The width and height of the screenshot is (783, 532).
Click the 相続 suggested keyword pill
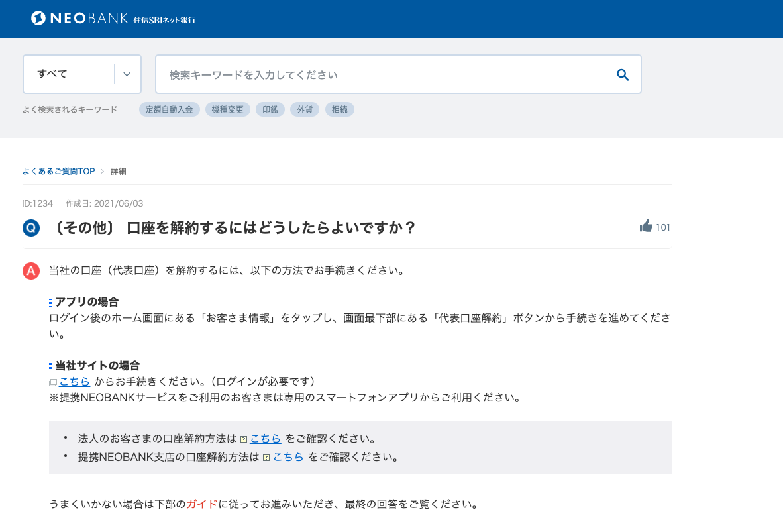point(339,109)
